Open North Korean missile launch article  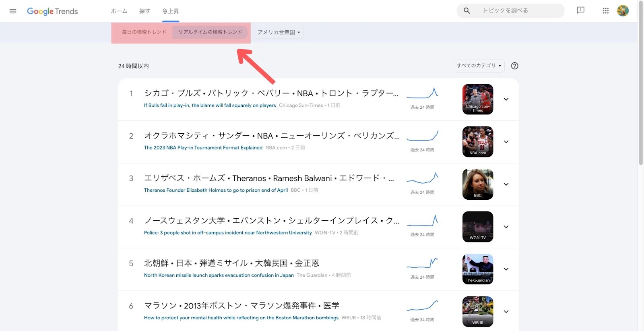219,275
